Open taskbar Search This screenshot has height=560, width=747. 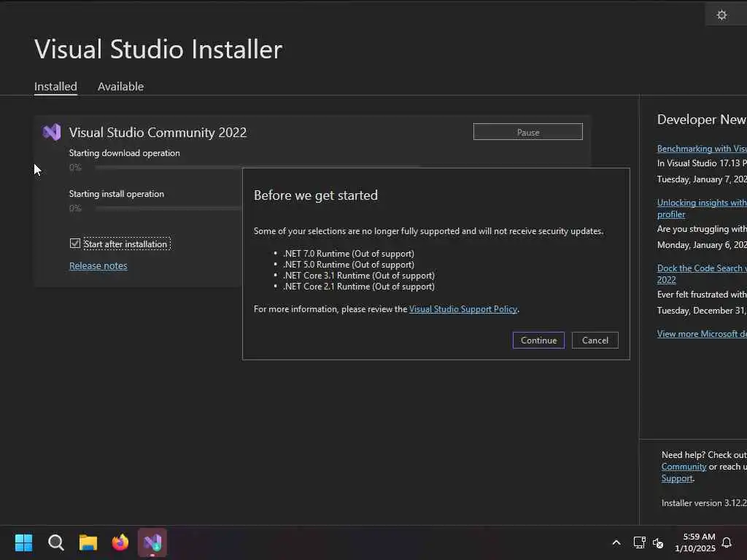point(55,542)
